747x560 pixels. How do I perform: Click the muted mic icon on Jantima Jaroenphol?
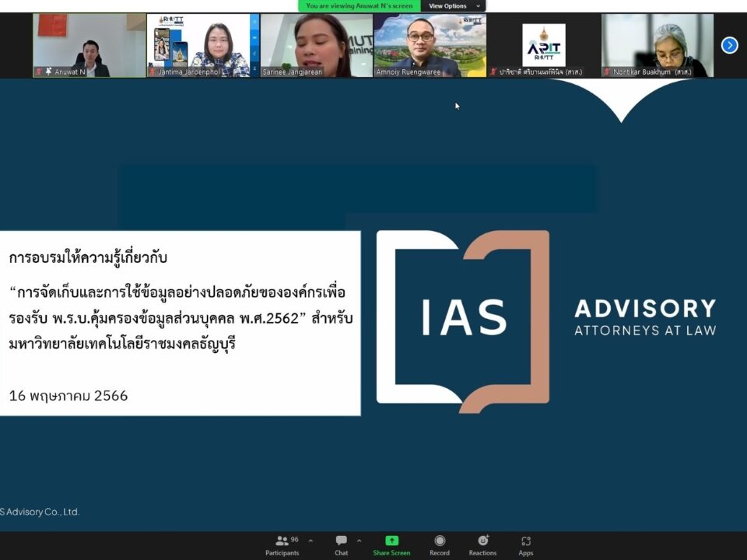click(x=153, y=72)
